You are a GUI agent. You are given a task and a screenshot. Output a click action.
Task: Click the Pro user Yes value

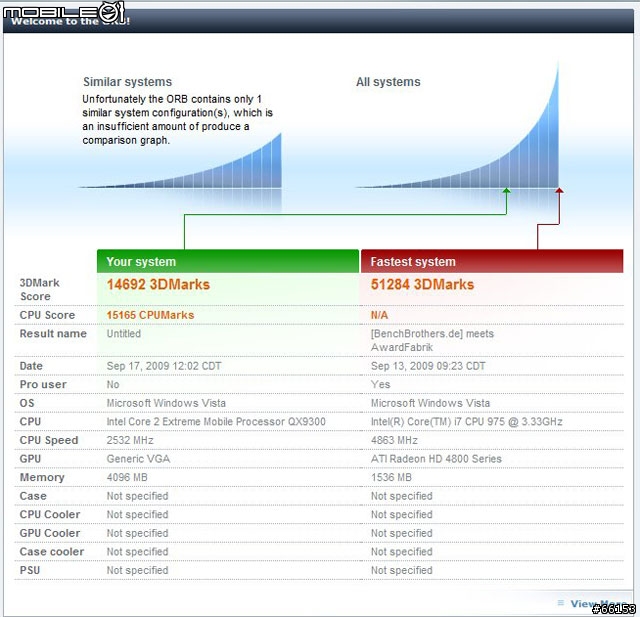[x=380, y=384]
